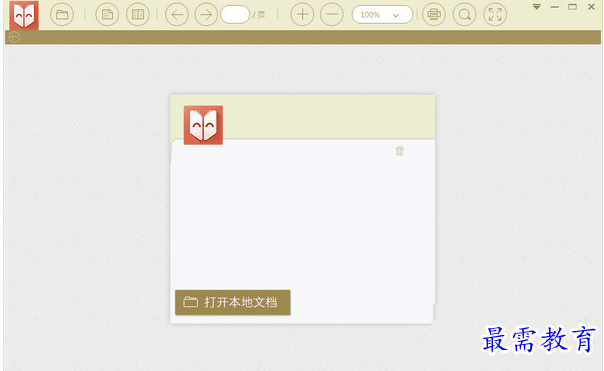Viewport: 604px width, 371px height.
Task: Minimize the reader window
Action: (x=555, y=7)
